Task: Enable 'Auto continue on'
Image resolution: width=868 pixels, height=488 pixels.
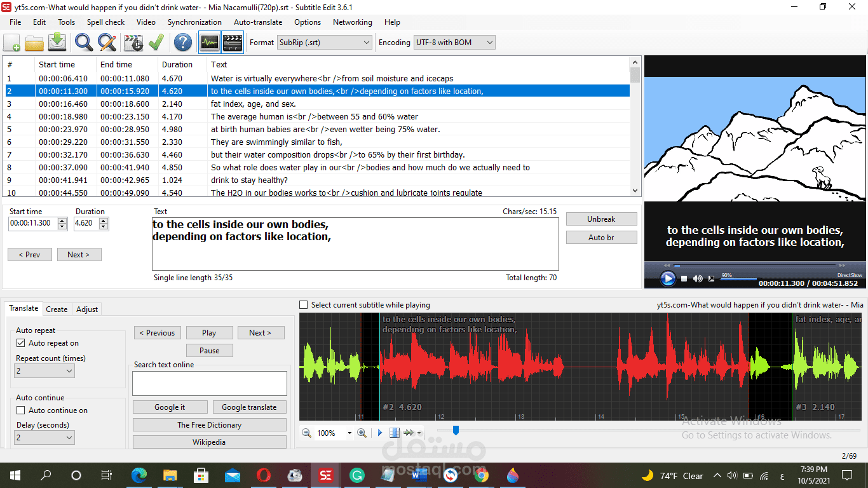Action: [22, 410]
